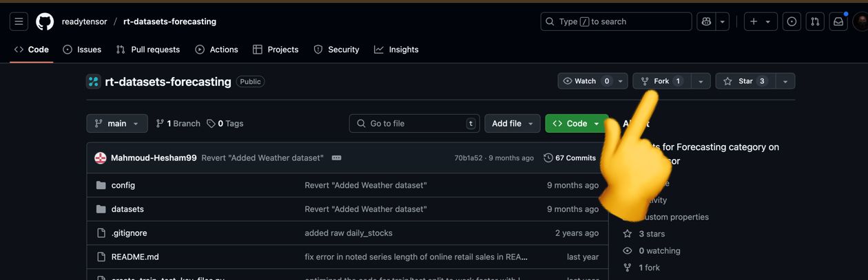Open the config folder
Viewport: 868px width, 280px height.
123,185
